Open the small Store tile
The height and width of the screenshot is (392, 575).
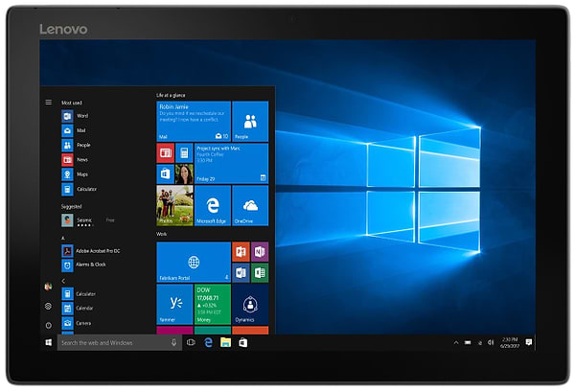pos(166,173)
